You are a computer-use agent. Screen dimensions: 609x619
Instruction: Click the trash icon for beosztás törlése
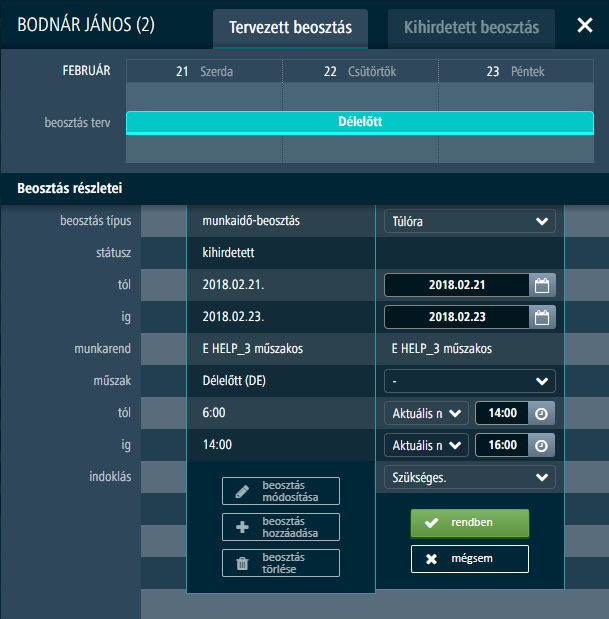pyautogui.click(x=242, y=563)
